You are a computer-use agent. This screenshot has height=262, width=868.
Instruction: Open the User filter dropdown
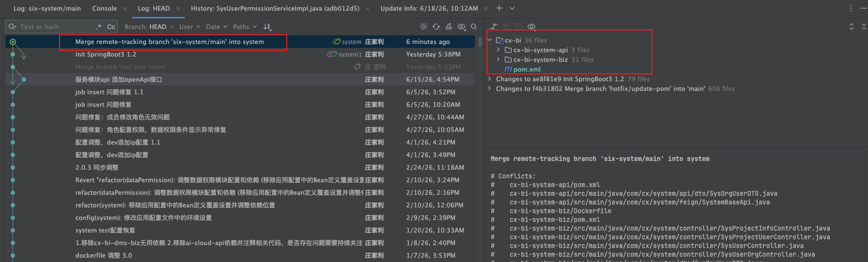point(190,27)
